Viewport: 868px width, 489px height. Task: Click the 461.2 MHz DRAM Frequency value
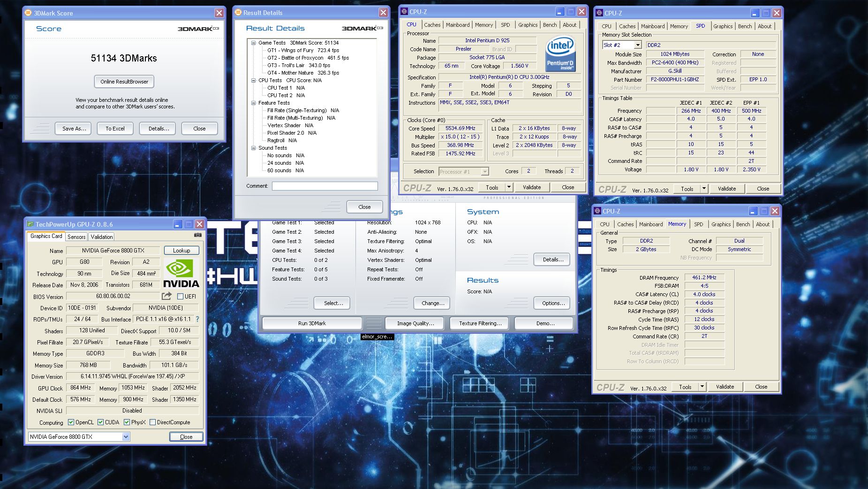[x=704, y=277]
